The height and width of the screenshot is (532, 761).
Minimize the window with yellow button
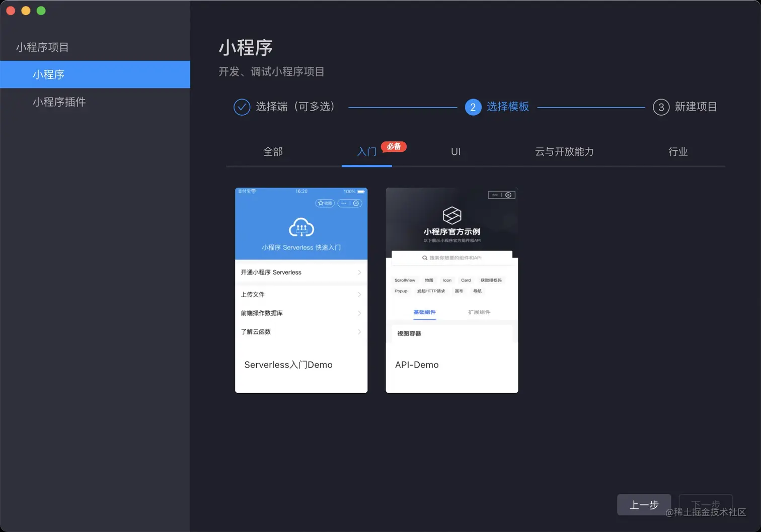point(26,11)
